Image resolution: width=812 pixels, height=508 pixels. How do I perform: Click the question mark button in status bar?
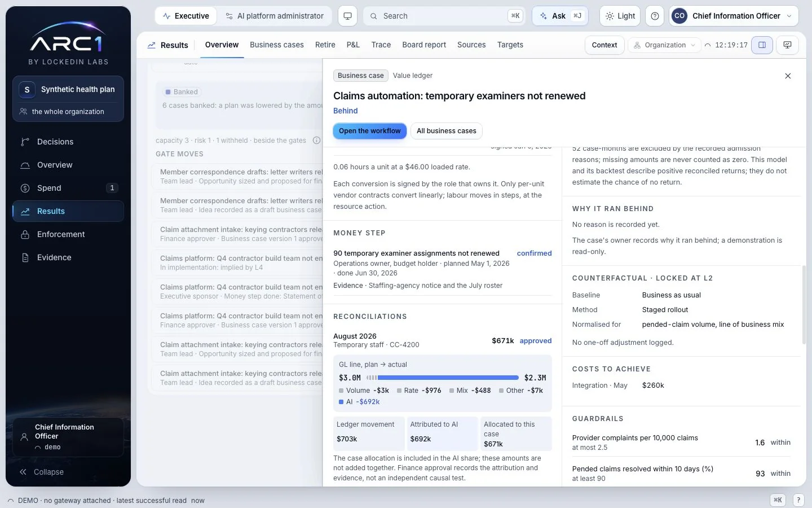[798, 500]
